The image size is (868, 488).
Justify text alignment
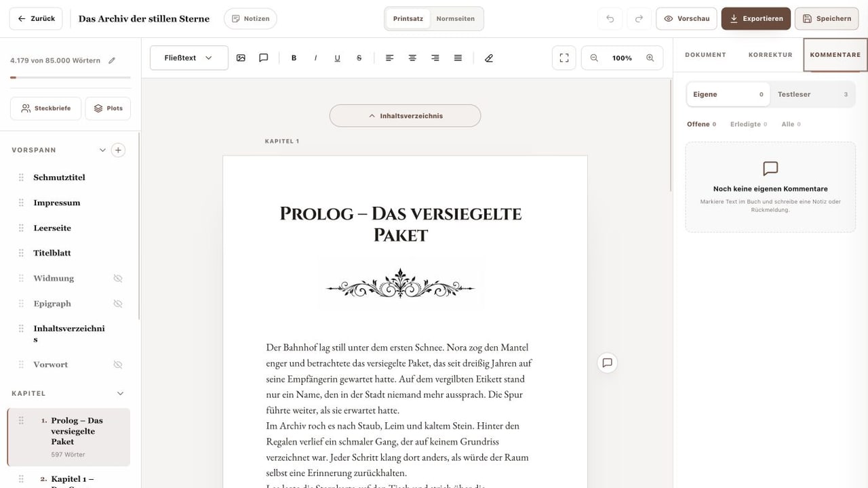458,58
